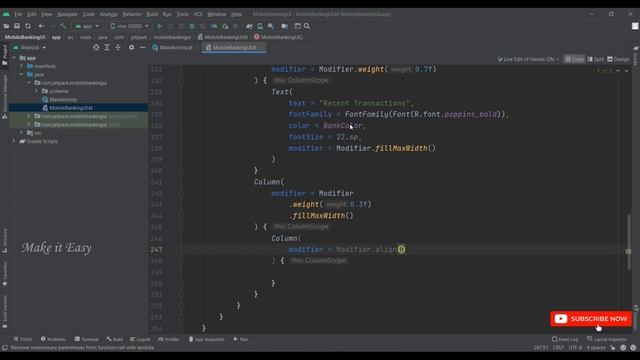640x360 pixels.
Task: Expand the manifests folder
Action: coord(22,66)
